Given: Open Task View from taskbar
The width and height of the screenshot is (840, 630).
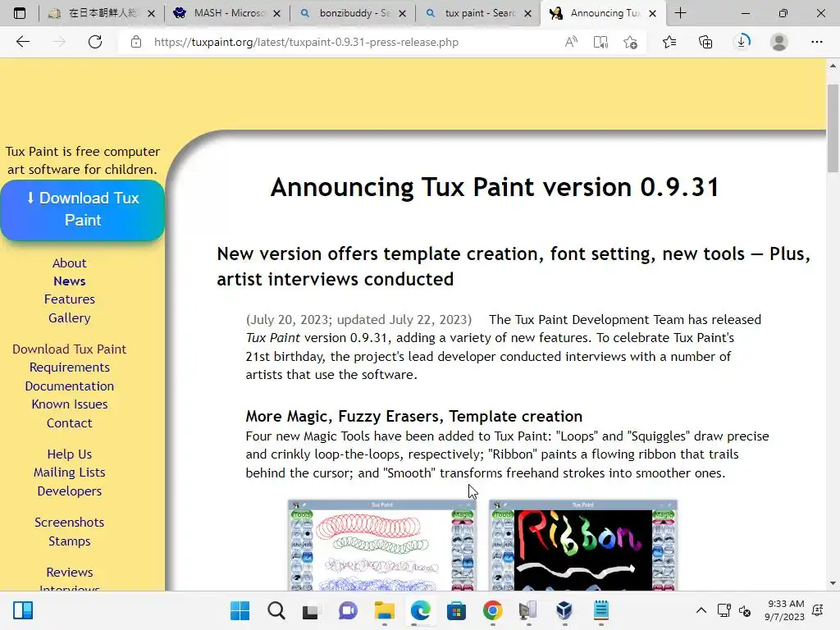Looking at the screenshot, I should tap(311, 610).
